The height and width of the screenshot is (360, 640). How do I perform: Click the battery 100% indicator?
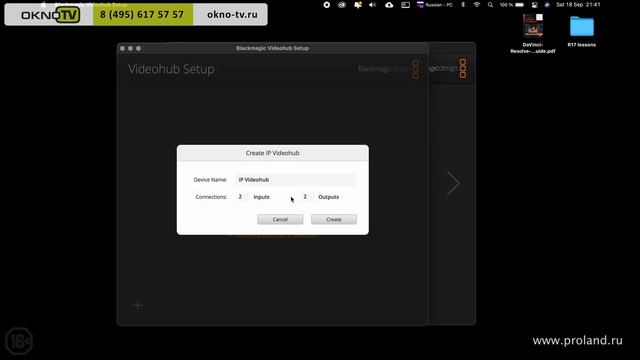coord(512,5)
